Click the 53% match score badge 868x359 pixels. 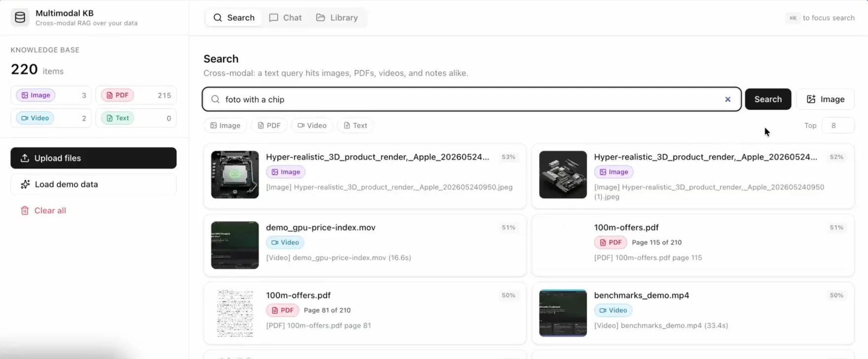click(x=508, y=157)
